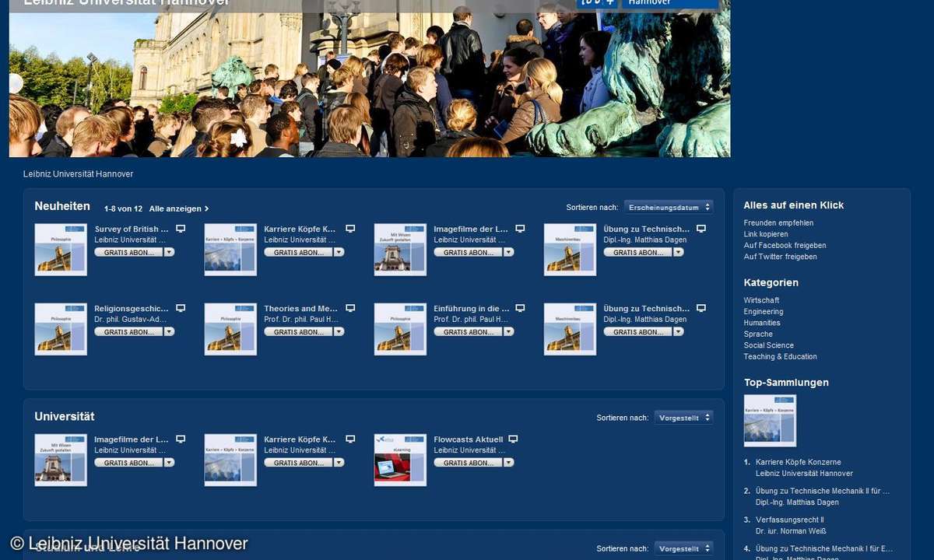This screenshot has height=560, width=934.
Task: Open Einführung in die… cover thumbnail
Action: 400,329
